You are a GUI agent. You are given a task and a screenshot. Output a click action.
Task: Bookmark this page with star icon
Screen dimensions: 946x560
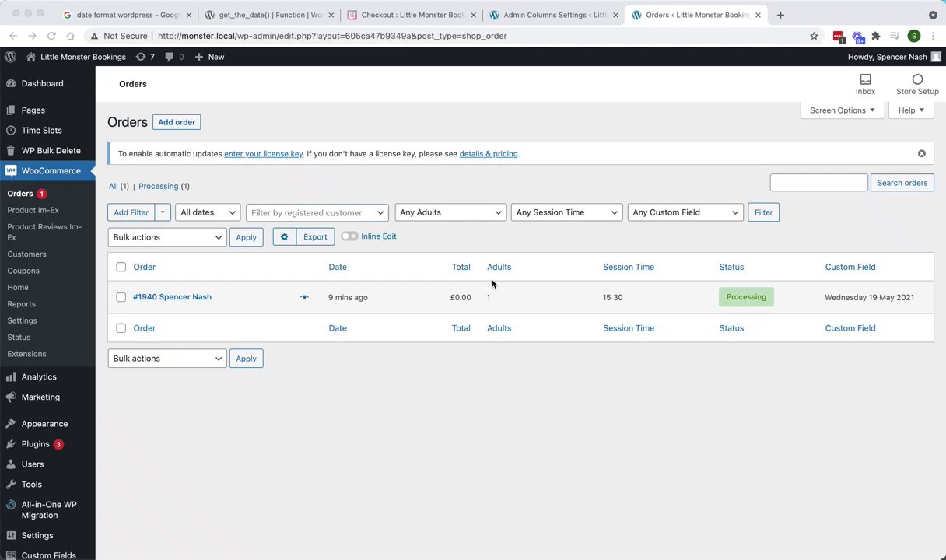(x=814, y=36)
